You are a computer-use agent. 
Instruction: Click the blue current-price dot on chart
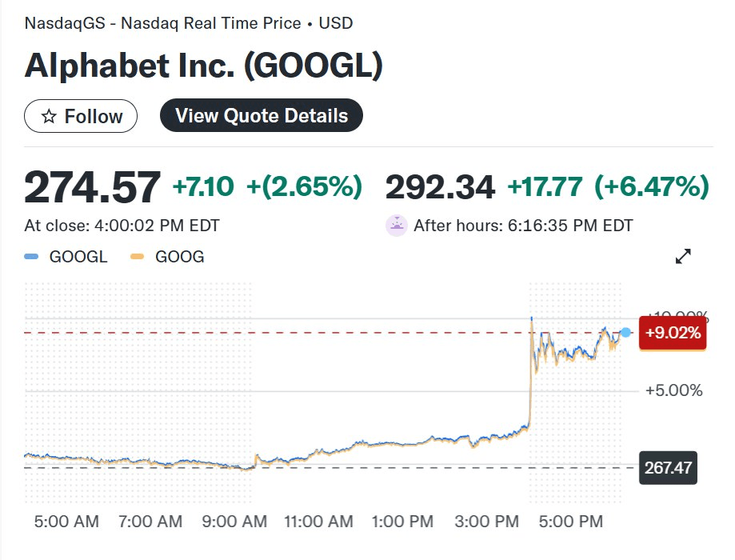(625, 332)
